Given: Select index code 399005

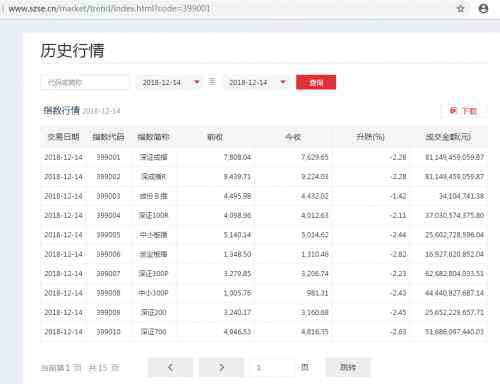Looking at the screenshot, I should click(108, 235).
